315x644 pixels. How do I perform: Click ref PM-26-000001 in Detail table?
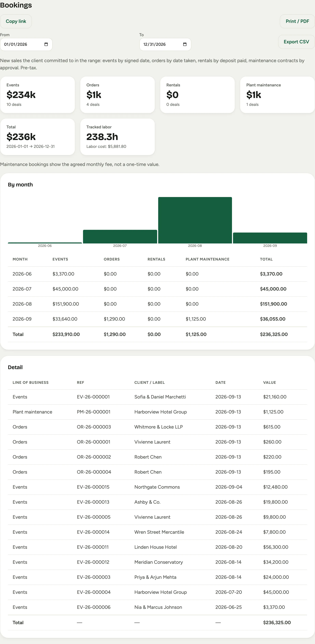click(94, 412)
